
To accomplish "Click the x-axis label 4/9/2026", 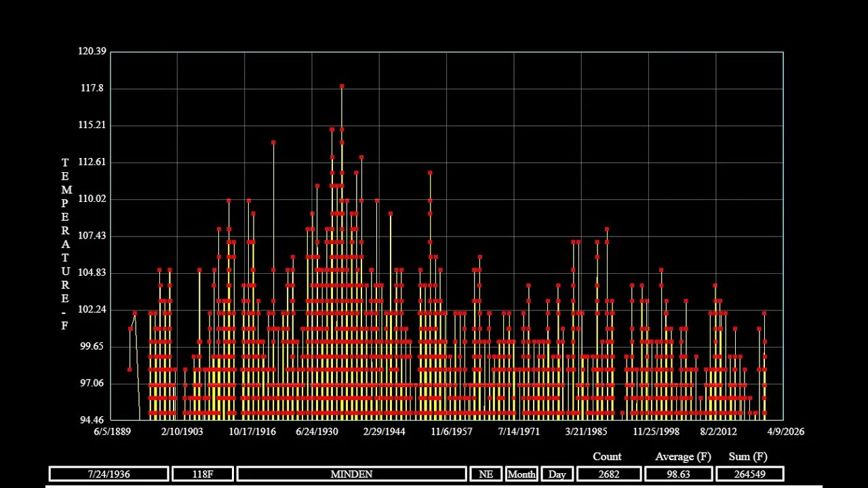I will pyautogui.click(x=785, y=432).
